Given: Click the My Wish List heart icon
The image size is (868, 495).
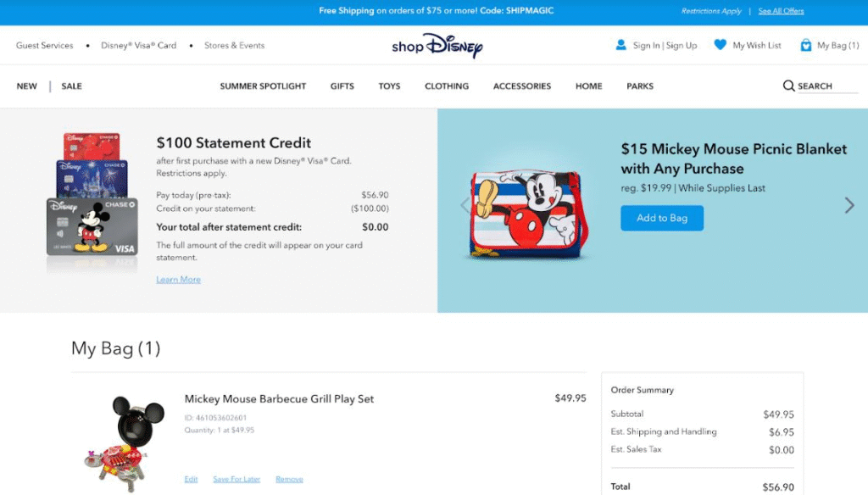Looking at the screenshot, I should pyautogui.click(x=720, y=45).
